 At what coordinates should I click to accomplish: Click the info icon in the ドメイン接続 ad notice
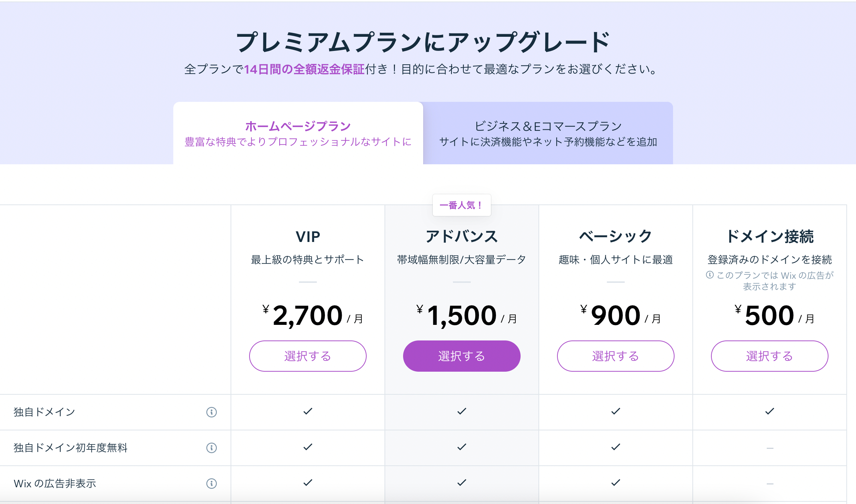click(709, 275)
